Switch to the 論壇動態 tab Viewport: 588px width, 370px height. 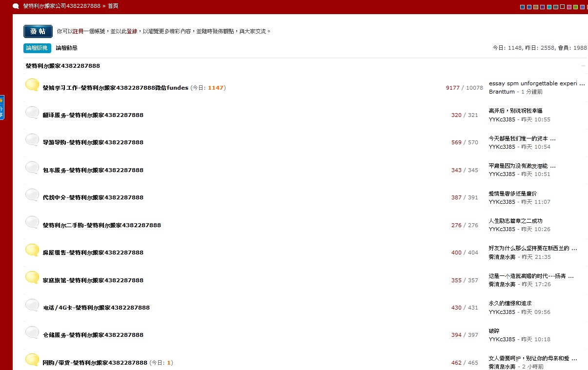[x=66, y=48]
